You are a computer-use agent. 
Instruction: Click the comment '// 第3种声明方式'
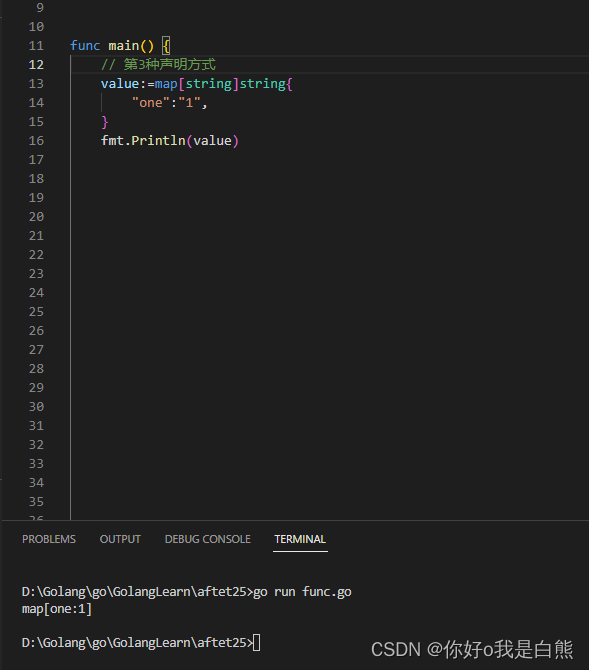click(158, 65)
